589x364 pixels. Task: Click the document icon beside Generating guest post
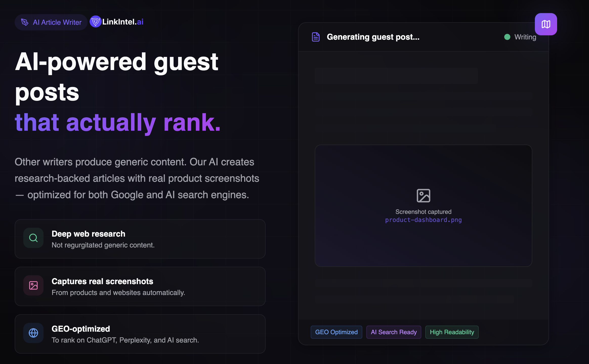pyautogui.click(x=316, y=37)
